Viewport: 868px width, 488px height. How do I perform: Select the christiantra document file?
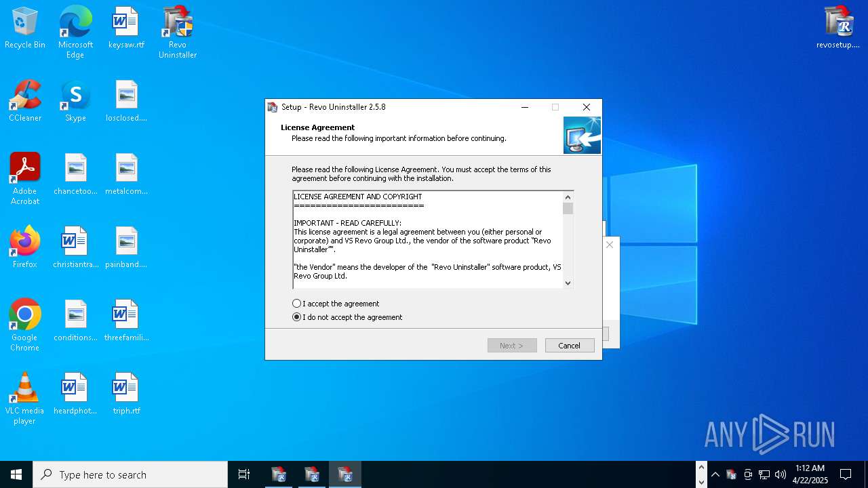coord(75,248)
